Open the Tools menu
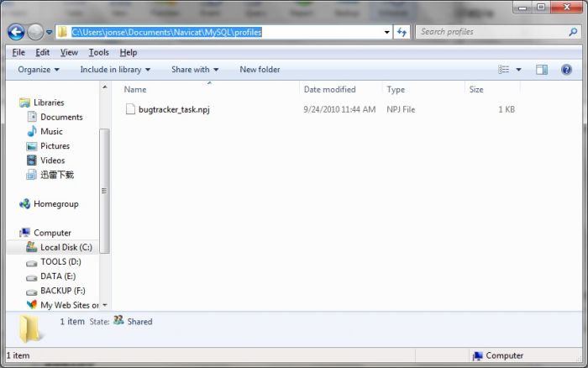This screenshot has height=368, width=588. click(98, 52)
